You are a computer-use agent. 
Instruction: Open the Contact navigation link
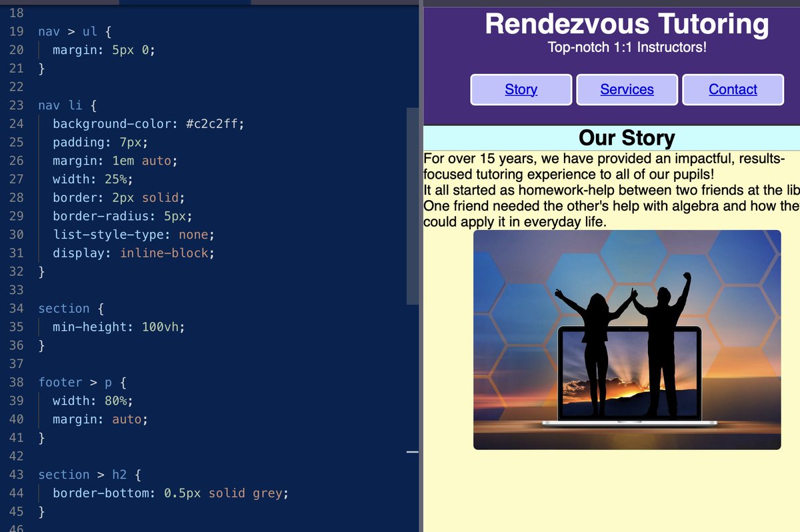[x=733, y=89]
